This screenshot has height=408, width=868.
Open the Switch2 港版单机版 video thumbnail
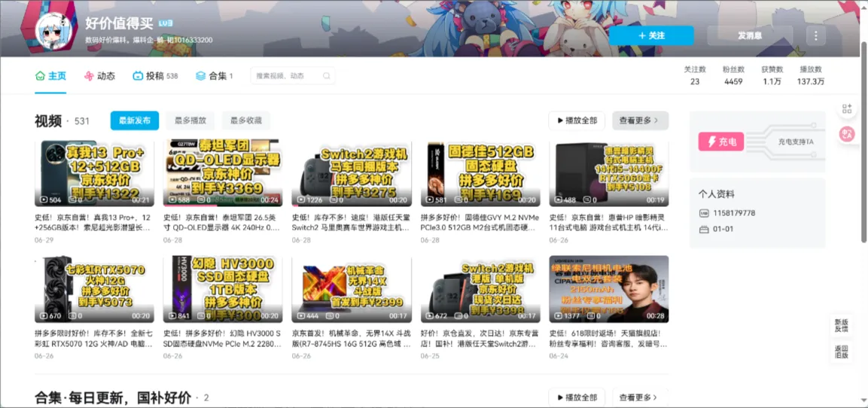pos(480,289)
